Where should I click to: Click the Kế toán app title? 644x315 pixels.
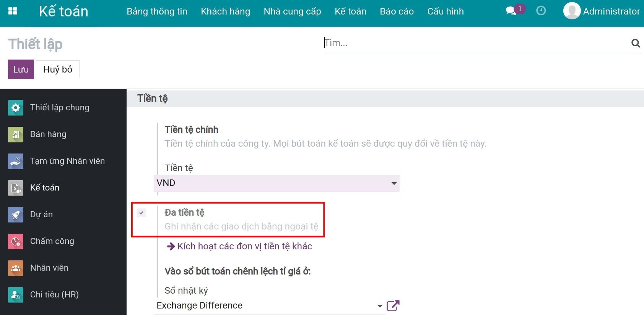click(63, 11)
